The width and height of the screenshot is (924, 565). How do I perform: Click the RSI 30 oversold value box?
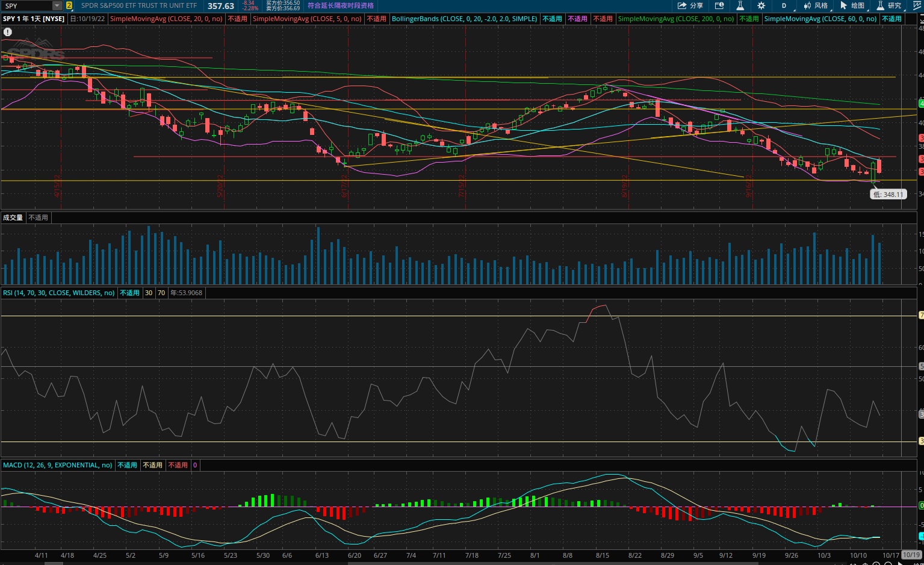click(149, 293)
